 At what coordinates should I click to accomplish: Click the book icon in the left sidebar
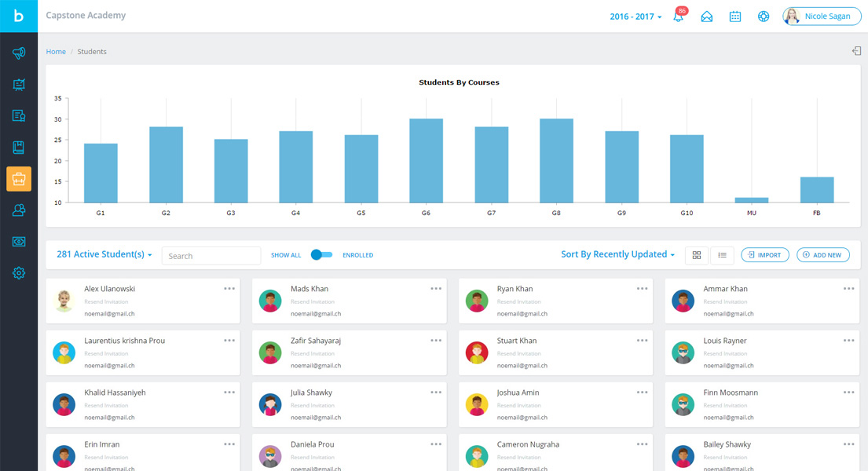coord(18,147)
